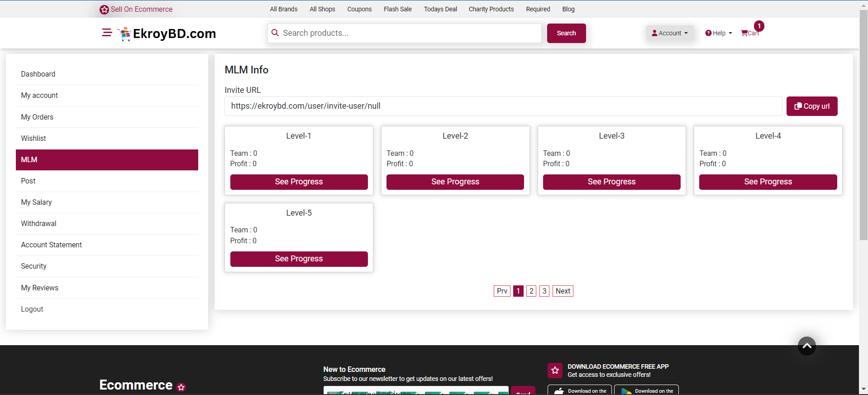
Task: Click Next in the pagination
Action: coord(563,291)
